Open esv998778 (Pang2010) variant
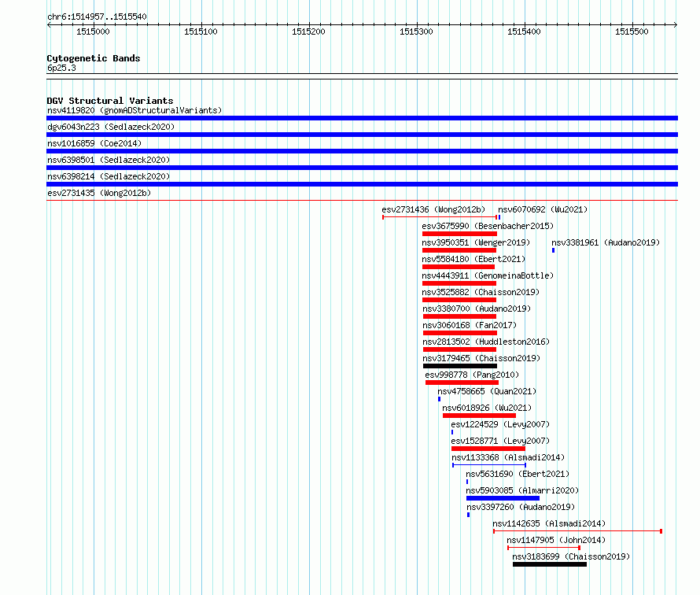 point(462,382)
